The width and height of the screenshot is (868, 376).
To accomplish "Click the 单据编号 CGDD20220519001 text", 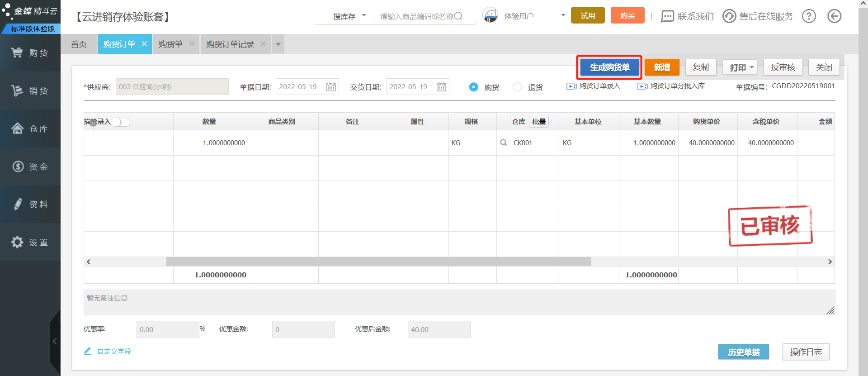I will [x=803, y=86].
